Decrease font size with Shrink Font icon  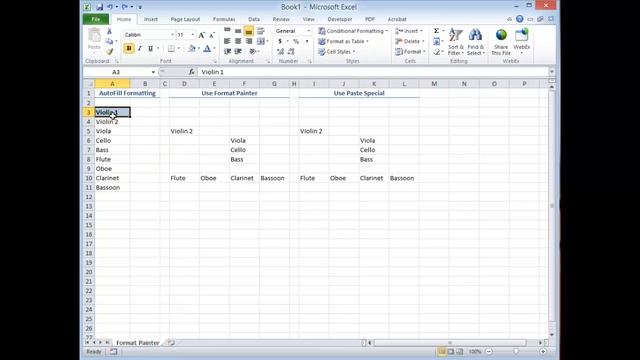[x=212, y=35]
